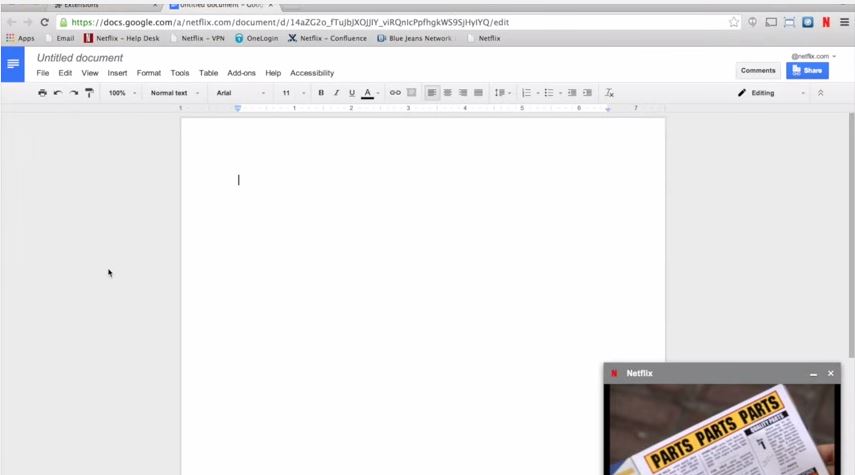Start a numbered list
The image size is (855, 475).
click(x=526, y=93)
